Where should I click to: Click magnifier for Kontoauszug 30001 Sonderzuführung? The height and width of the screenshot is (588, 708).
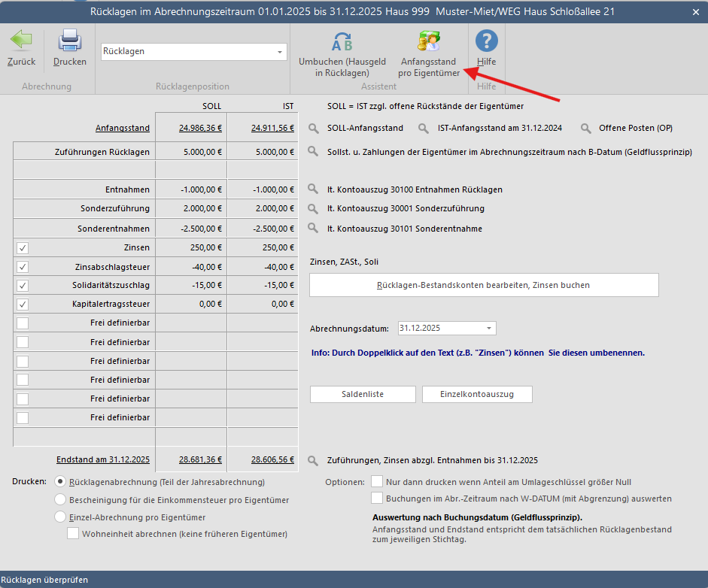point(313,208)
